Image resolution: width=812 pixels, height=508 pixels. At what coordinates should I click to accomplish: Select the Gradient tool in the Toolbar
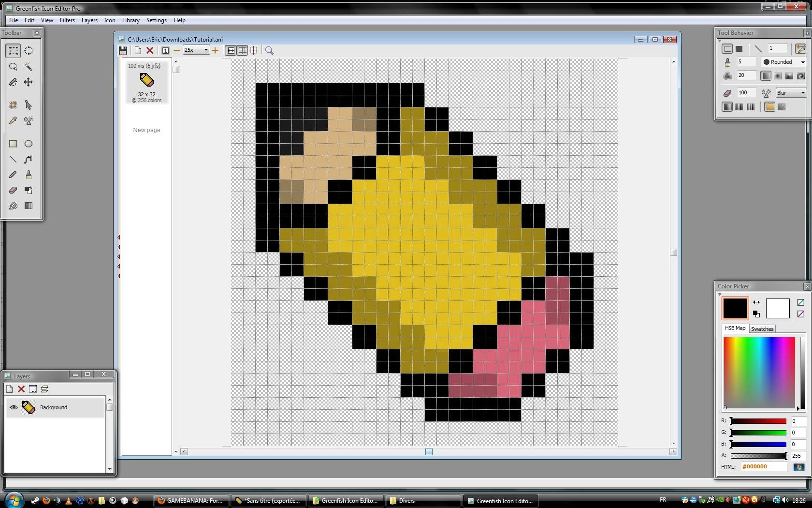(29, 206)
